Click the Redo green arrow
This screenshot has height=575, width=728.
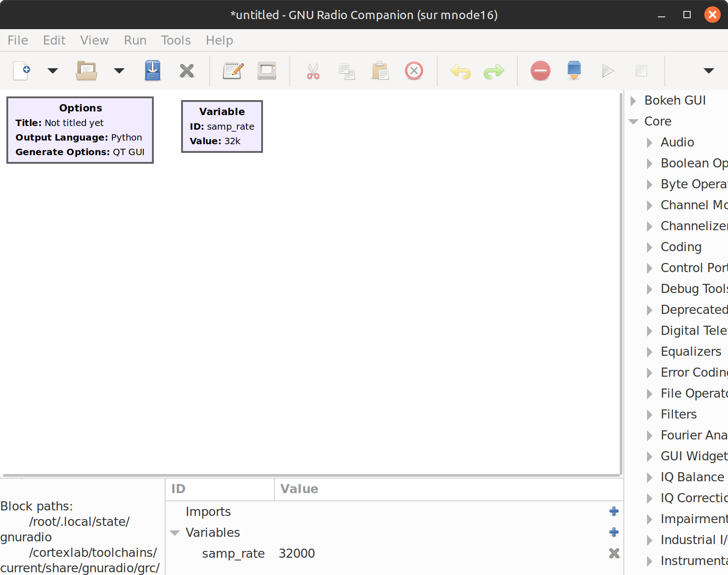click(x=494, y=71)
